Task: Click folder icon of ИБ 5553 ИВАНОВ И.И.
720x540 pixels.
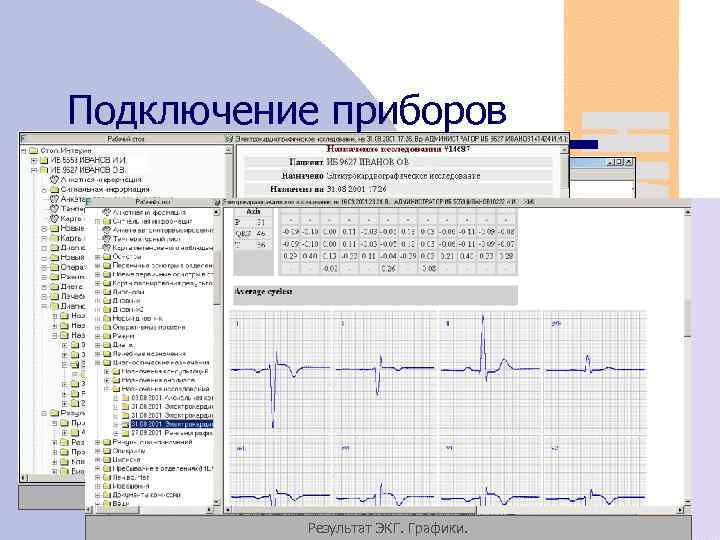Action: point(44,160)
